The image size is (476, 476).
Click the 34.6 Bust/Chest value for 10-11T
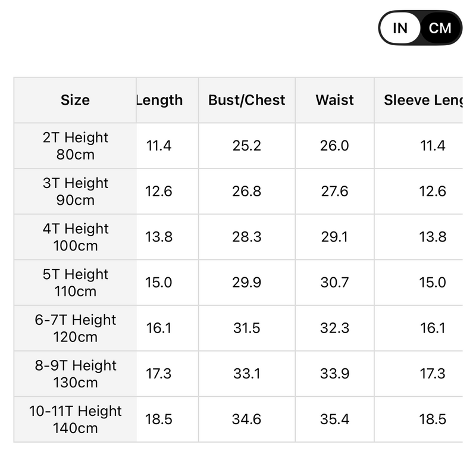click(247, 419)
